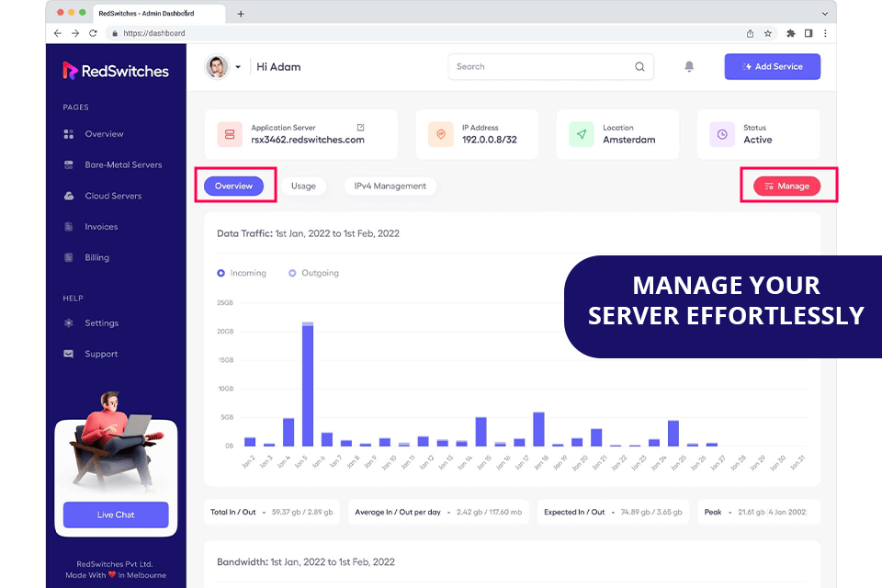Switch to IPv4 Management tab

click(x=390, y=186)
